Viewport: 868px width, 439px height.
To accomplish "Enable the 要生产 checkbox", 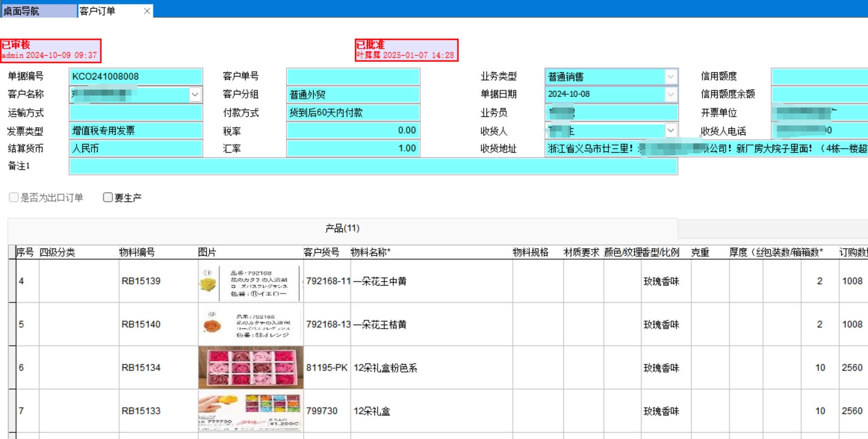I will 108,198.
